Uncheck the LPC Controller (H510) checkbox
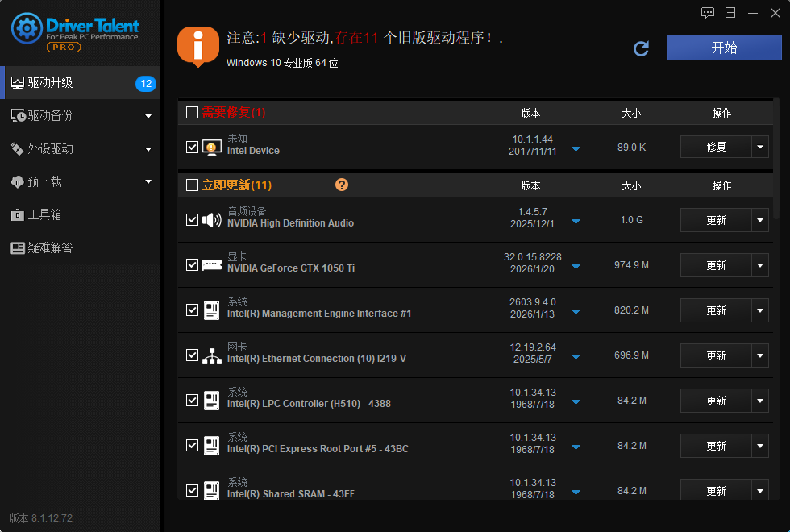Viewport: 790px width, 532px height. [x=192, y=400]
